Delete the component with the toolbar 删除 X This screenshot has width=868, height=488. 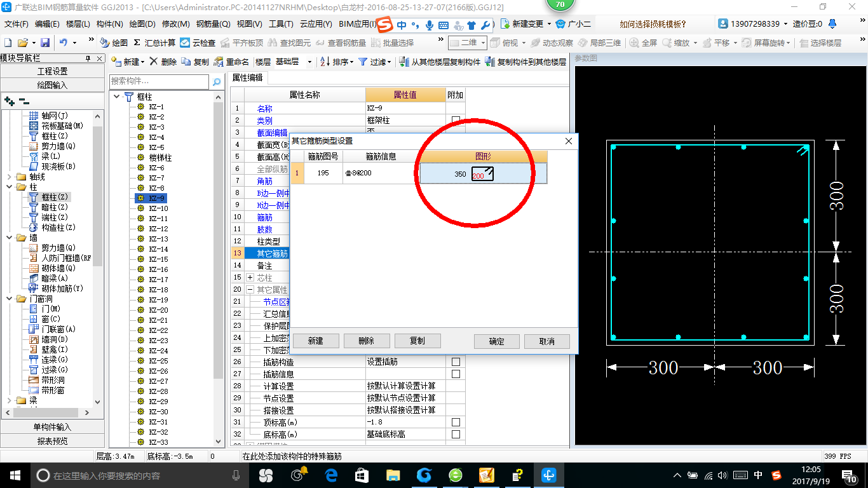coord(163,62)
